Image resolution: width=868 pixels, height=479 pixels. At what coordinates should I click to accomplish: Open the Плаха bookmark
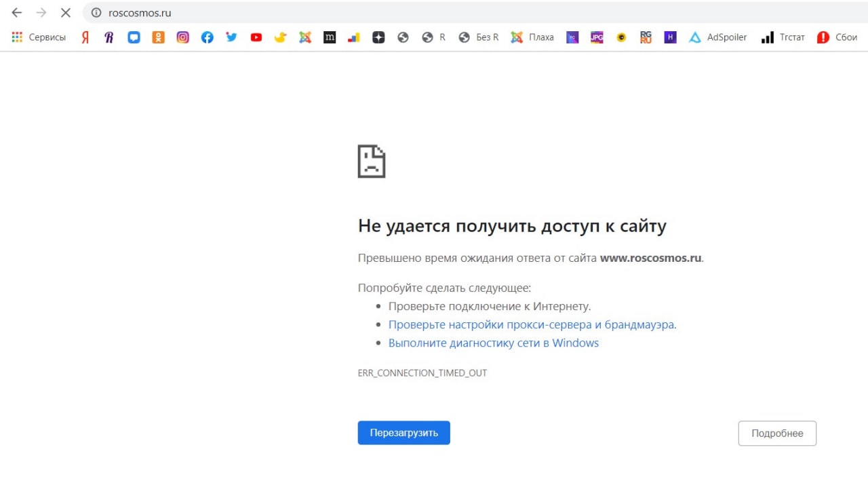[x=532, y=37]
